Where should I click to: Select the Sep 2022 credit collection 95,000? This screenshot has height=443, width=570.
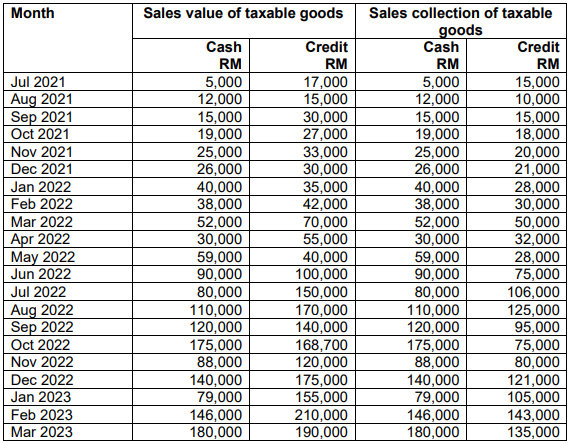[537, 327]
